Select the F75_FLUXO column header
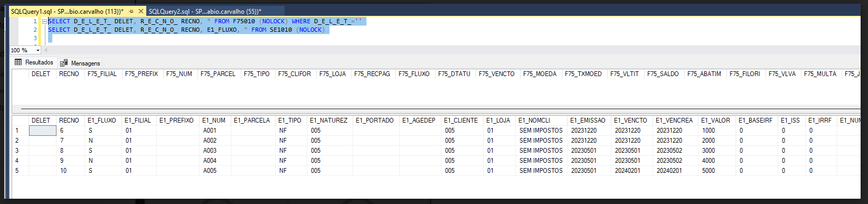This screenshot has height=204, width=868. click(x=414, y=74)
